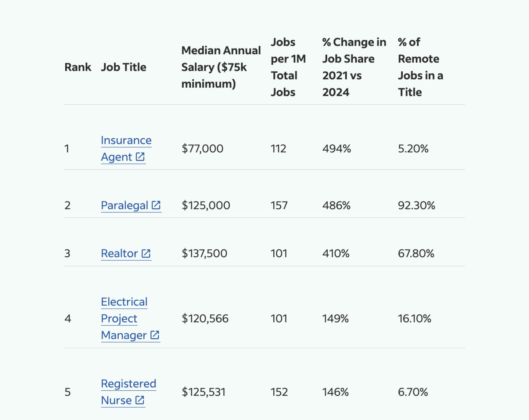Click the $125,531 salary value
The width and height of the screenshot is (529, 420).
pyautogui.click(x=203, y=392)
